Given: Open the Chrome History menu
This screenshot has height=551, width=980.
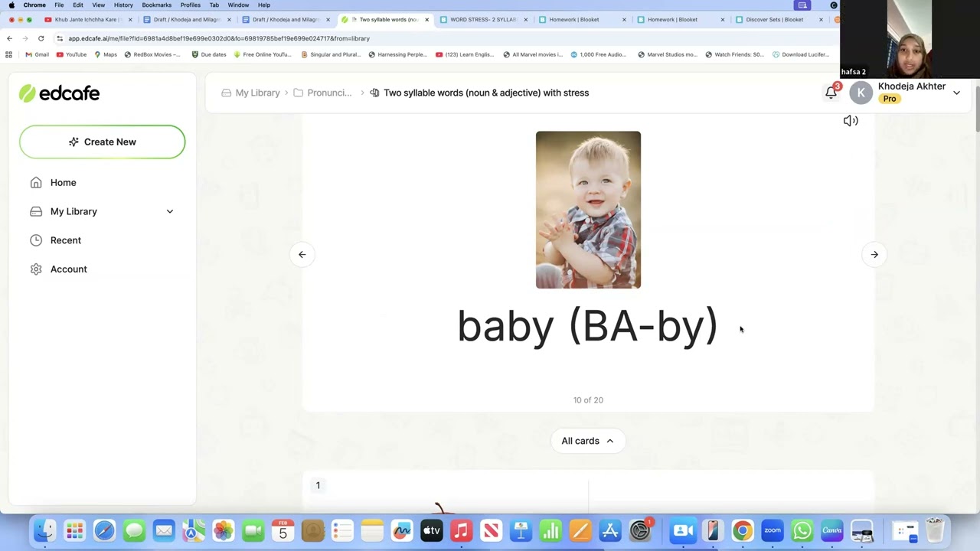Looking at the screenshot, I should click(123, 5).
